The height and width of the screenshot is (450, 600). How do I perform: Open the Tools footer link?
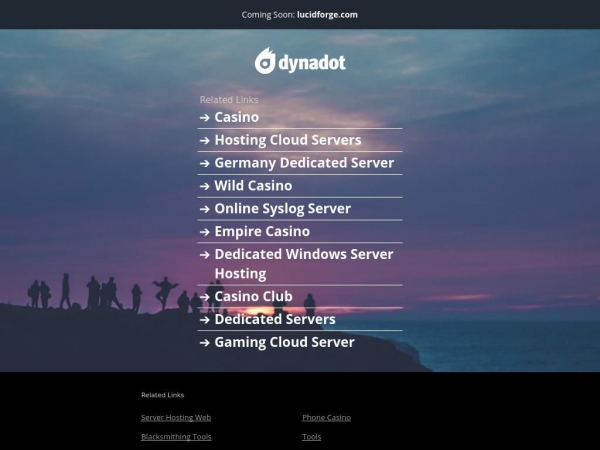point(311,437)
